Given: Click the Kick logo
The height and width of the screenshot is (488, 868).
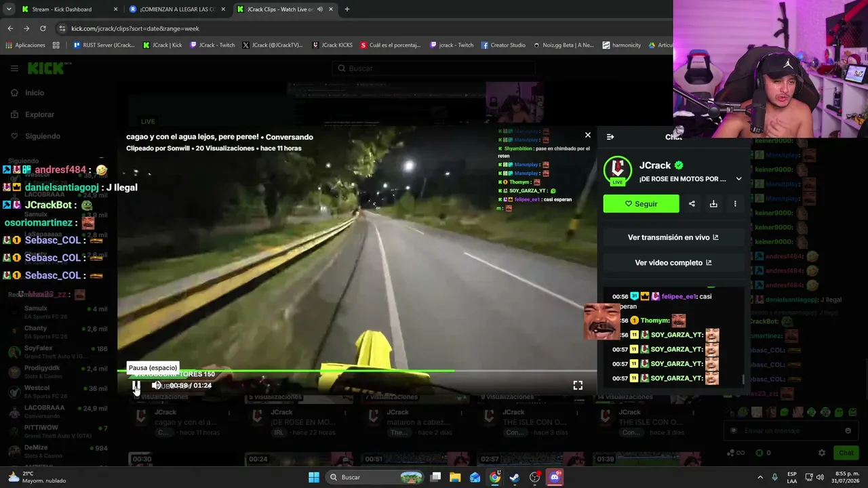Looking at the screenshot, I should coord(50,68).
